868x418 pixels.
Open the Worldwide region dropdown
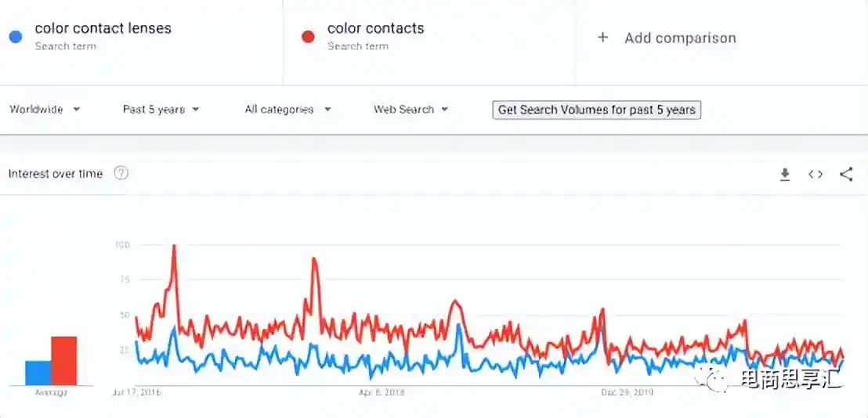45,110
